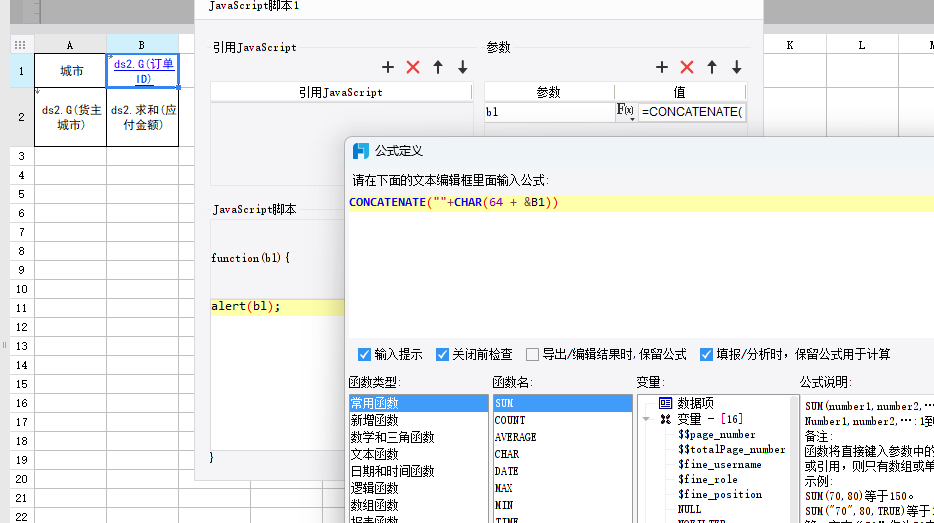Choose the MIN function name
Viewport: 934px width, 523px height.
(x=562, y=505)
